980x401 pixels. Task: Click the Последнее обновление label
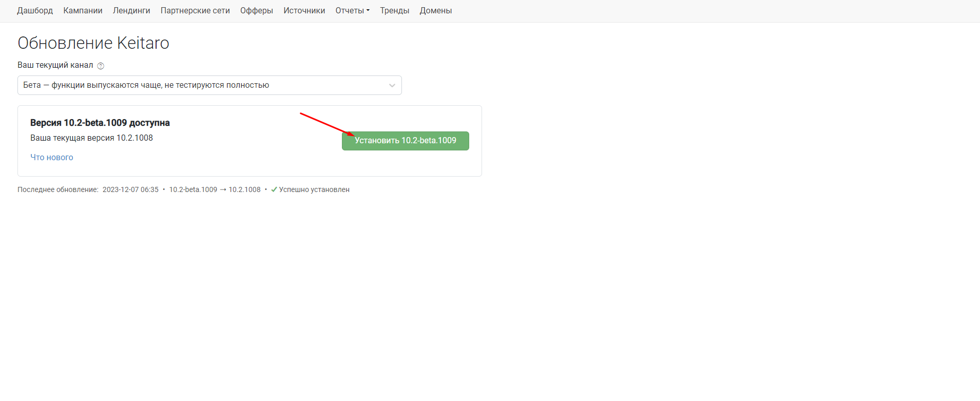click(58, 189)
